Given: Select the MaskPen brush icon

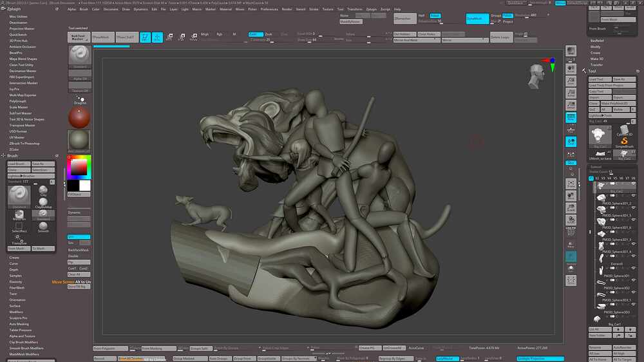Looking at the screenshot, I should pos(19,215).
